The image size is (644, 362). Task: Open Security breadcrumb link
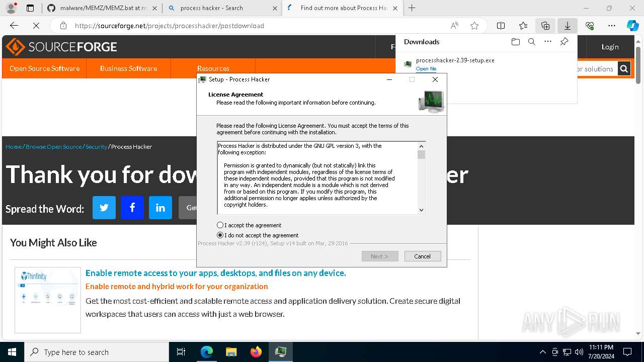(96, 147)
